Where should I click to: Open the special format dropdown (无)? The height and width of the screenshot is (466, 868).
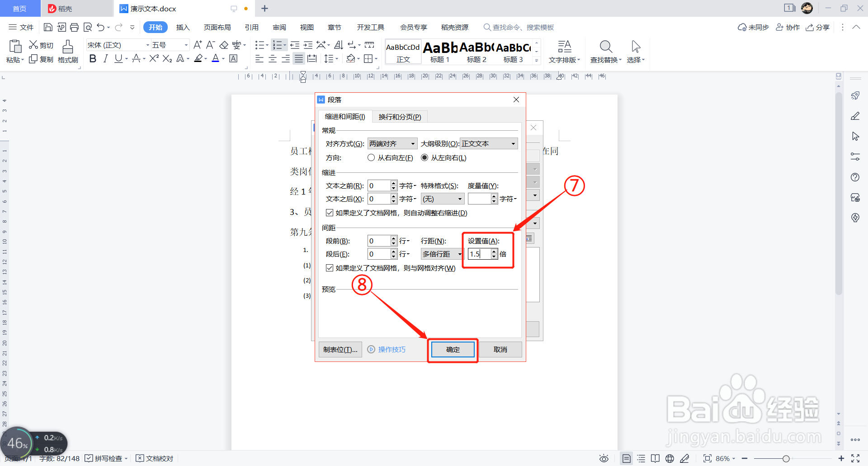point(443,199)
